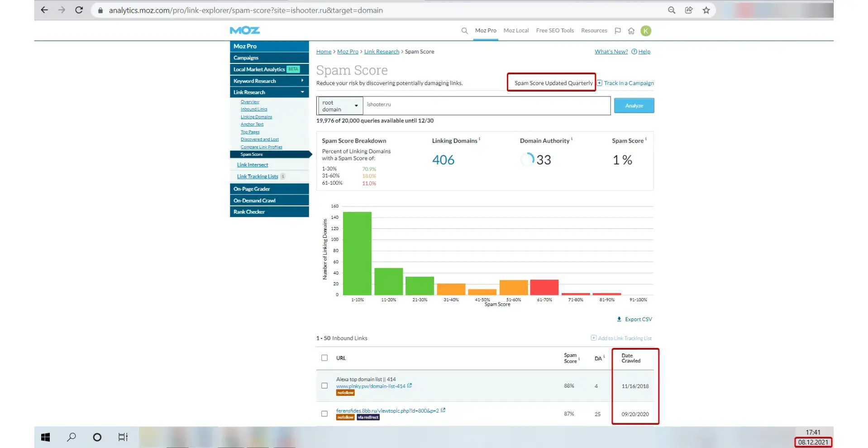Click info icon beside Spam Score metric
The image size is (868, 448).
(x=646, y=139)
